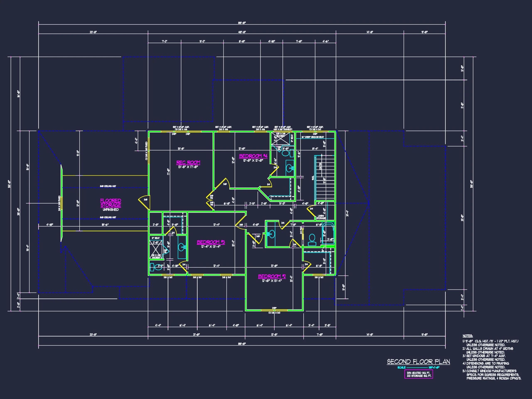The image size is (532, 399).
Task: Click the 9'-2" dimension text
Action: coord(202,41)
